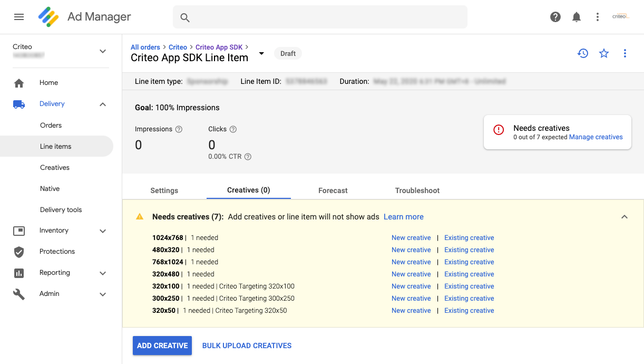Click the Clicks help icon
Image resolution: width=644 pixels, height=364 pixels.
[x=233, y=129]
